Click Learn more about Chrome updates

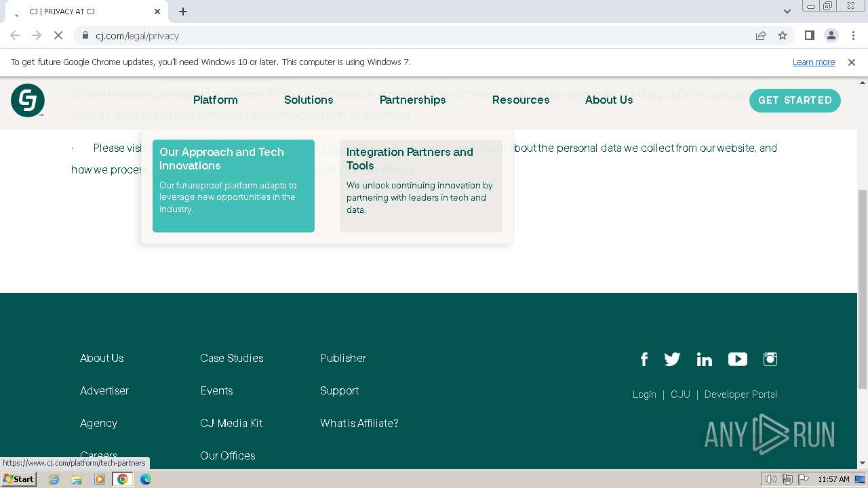(814, 62)
